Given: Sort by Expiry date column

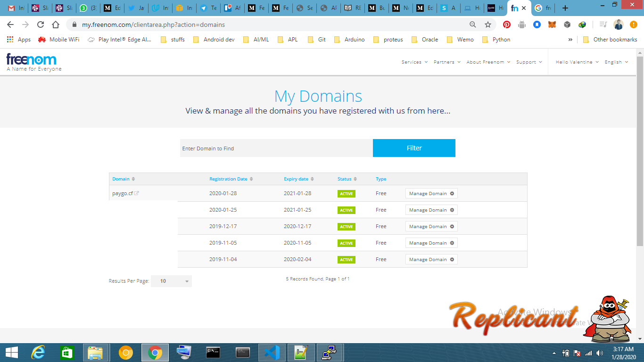Looking at the screenshot, I should [299, 179].
